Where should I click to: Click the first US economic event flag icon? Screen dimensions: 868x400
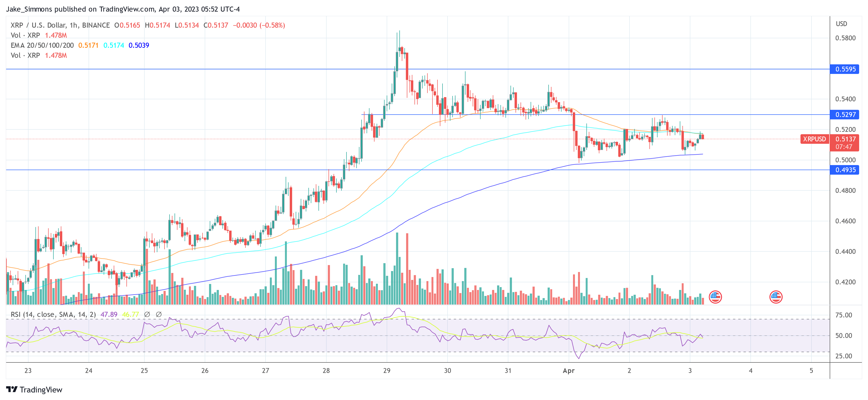[715, 297]
